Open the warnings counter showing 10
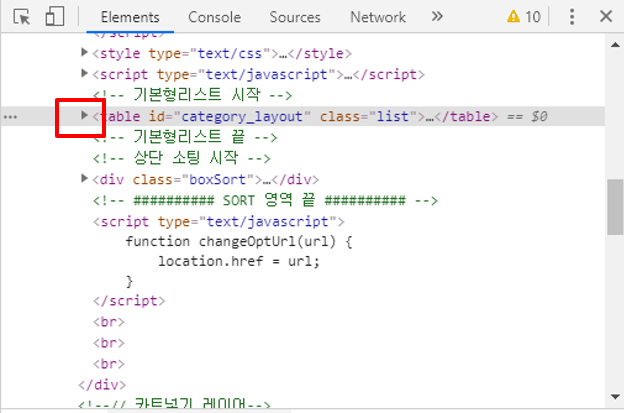 click(x=524, y=17)
